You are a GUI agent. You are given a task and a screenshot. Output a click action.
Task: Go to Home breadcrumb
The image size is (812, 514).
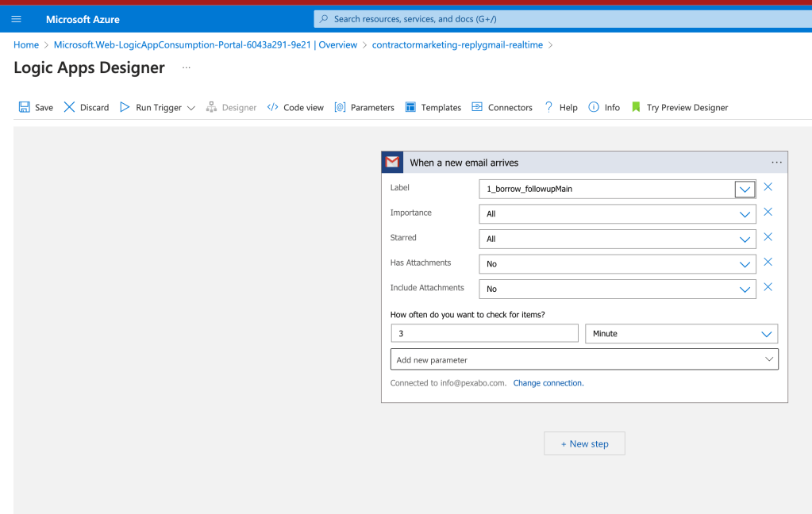click(26, 45)
